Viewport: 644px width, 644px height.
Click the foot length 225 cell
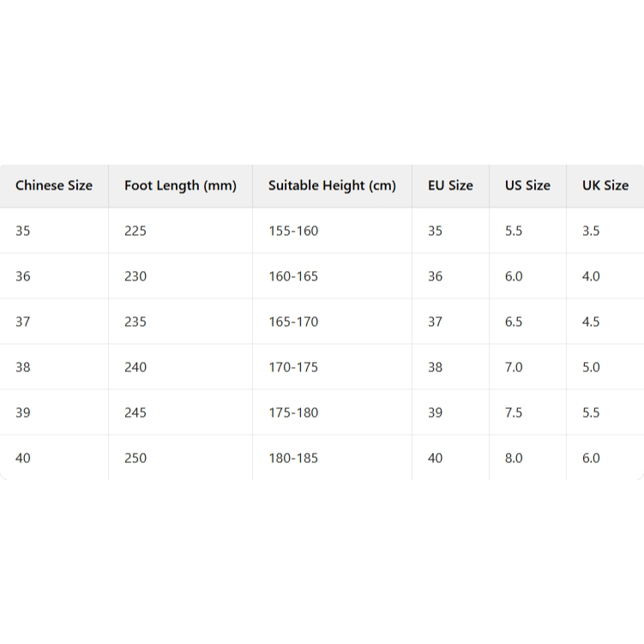[180, 231]
